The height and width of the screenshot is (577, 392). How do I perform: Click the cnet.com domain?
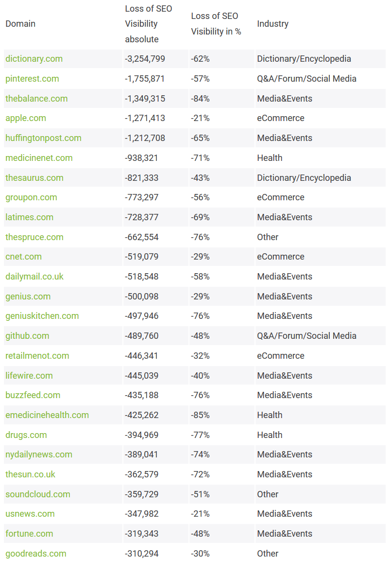[23, 257]
